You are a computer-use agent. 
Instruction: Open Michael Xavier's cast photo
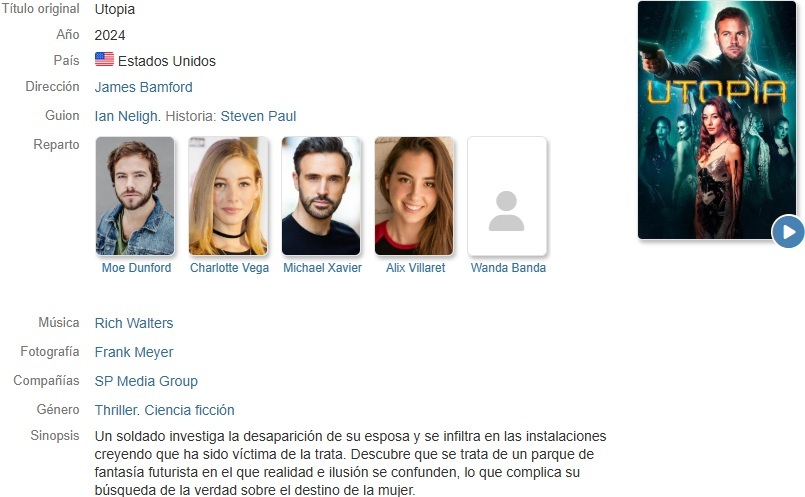click(x=321, y=196)
